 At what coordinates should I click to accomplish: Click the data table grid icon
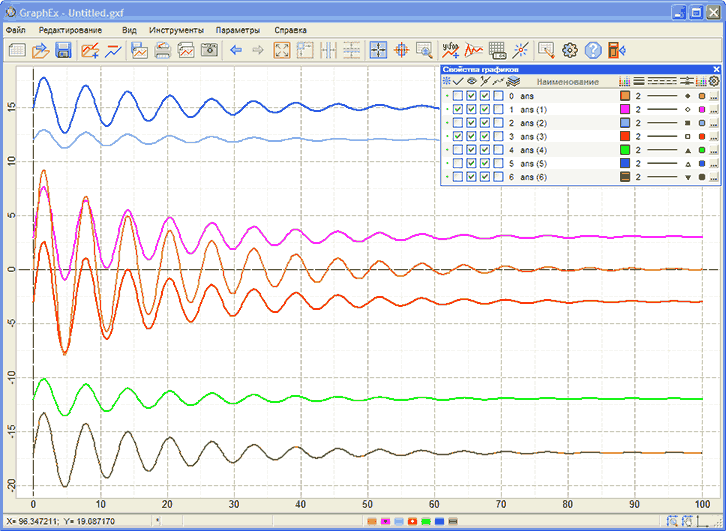coord(497,50)
